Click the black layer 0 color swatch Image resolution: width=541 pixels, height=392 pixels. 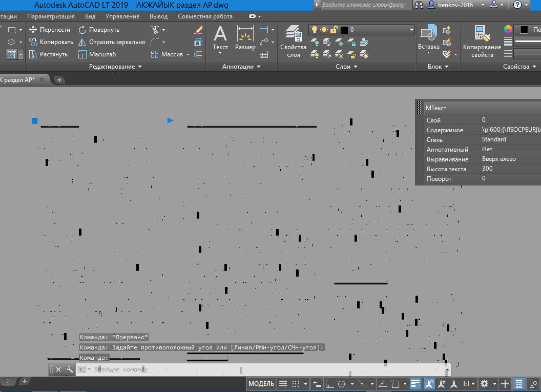point(344,30)
